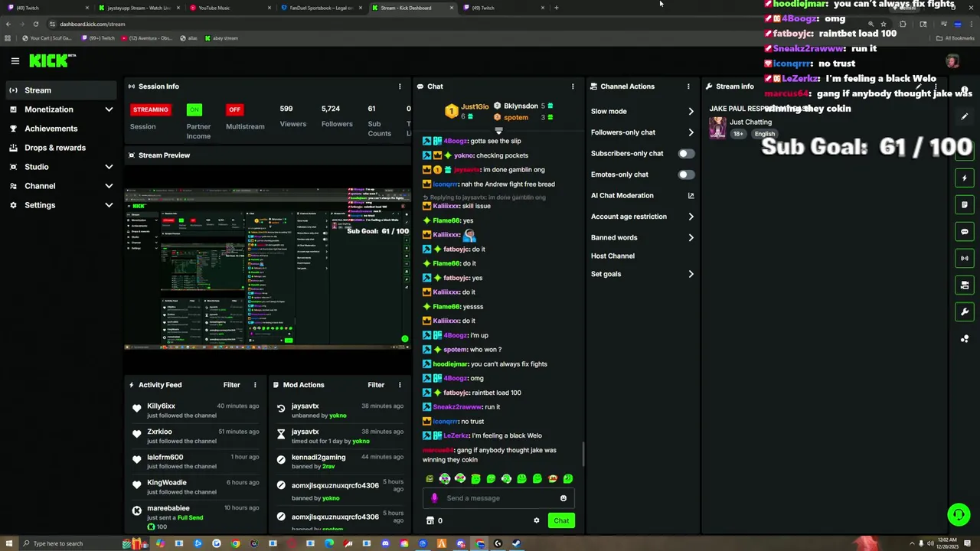
Task: Click the broadcast signal icon in the right sidebar
Action: (965, 259)
